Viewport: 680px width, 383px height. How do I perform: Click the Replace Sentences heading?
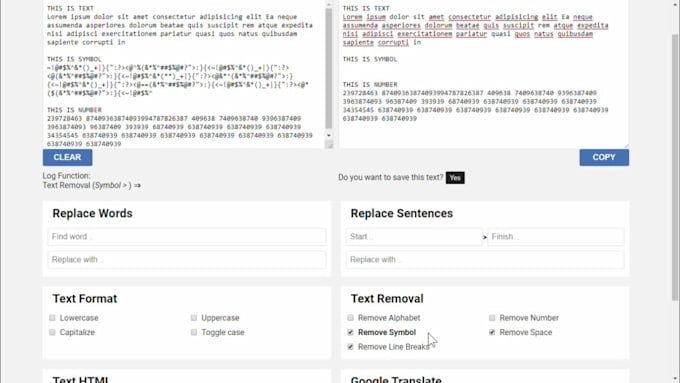(402, 213)
